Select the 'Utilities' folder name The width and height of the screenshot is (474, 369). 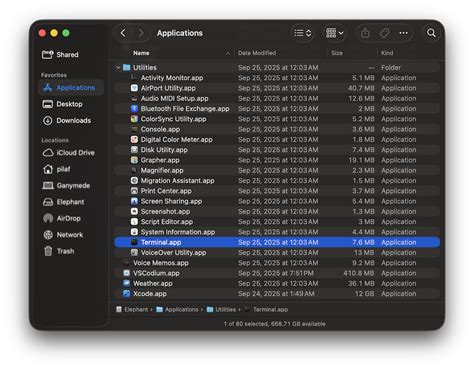pos(145,68)
